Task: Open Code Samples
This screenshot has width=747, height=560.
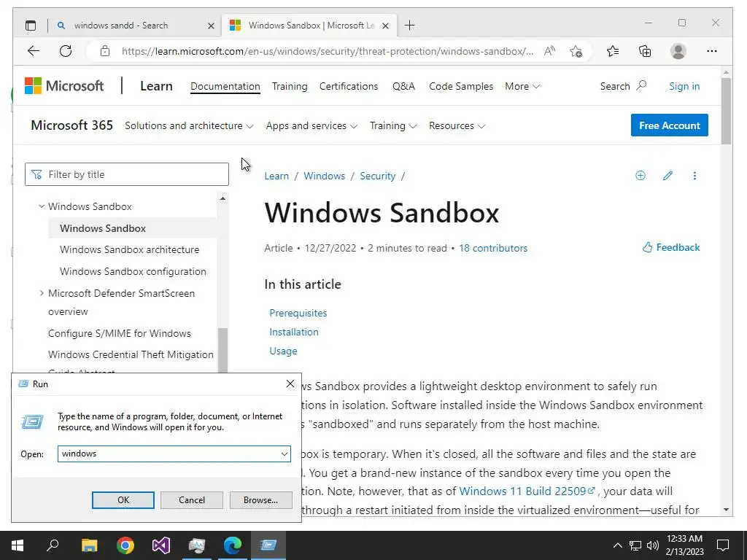Action: 461,86
